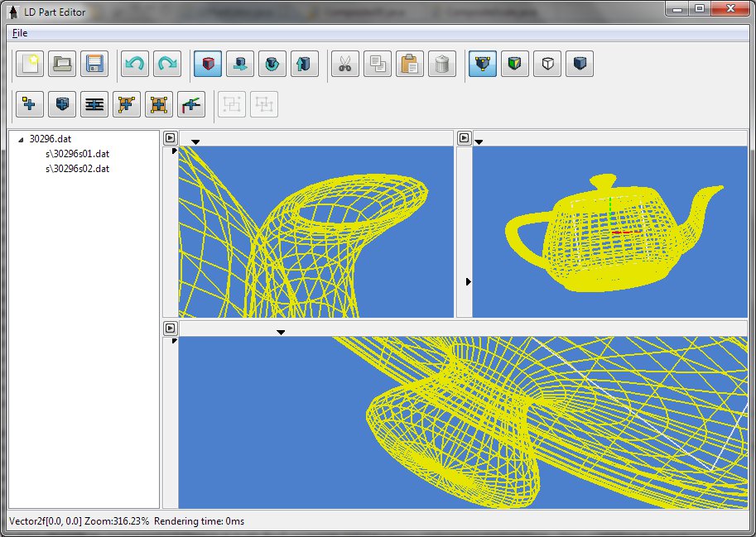Open the File menu

[20, 33]
